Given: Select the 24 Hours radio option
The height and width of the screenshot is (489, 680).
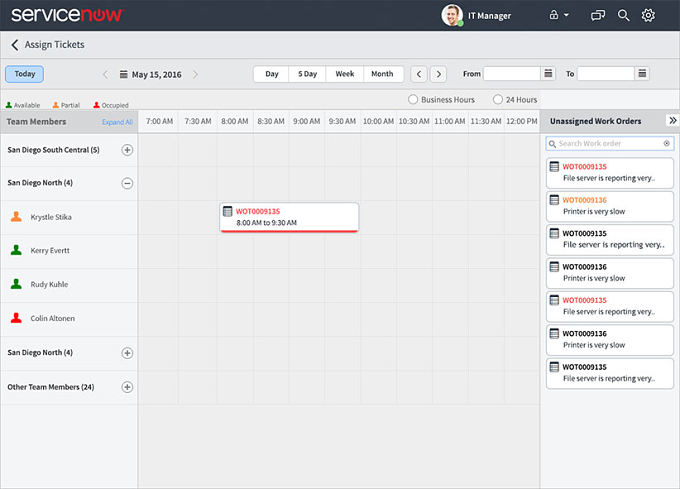Looking at the screenshot, I should pyautogui.click(x=497, y=100).
